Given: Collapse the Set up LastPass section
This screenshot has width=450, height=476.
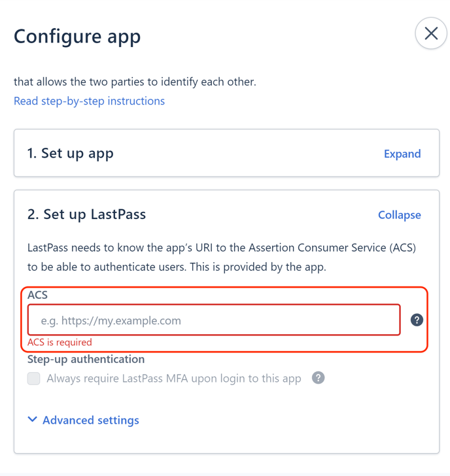Looking at the screenshot, I should click(x=399, y=214).
